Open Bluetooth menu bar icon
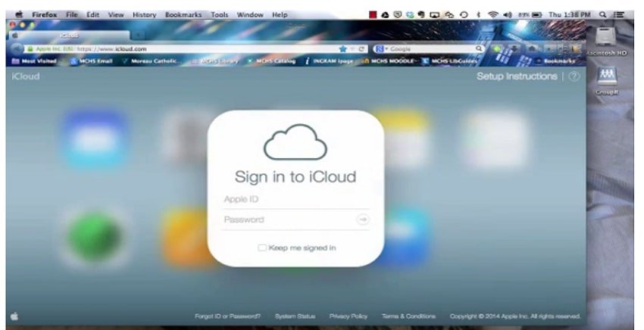This screenshot has width=644, height=330. click(479, 15)
